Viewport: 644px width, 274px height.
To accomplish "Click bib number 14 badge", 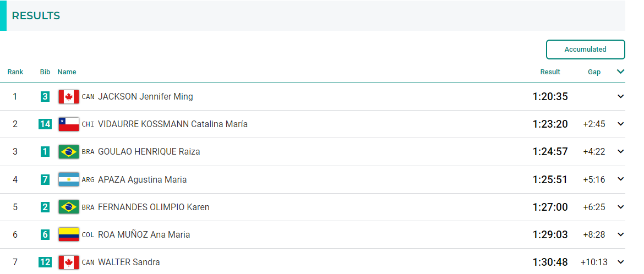I will pyautogui.click(x=45, y=124).
